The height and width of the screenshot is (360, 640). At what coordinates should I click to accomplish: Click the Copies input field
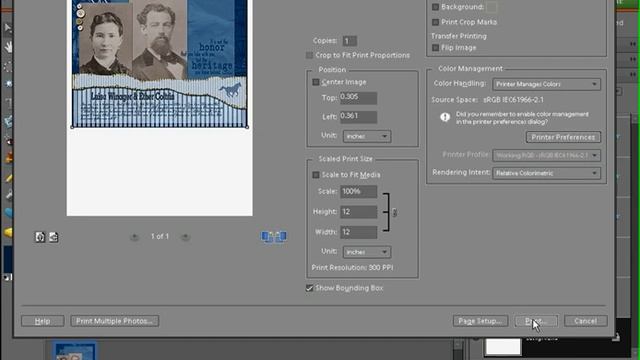pyautogui.click(x=349, y=41)
